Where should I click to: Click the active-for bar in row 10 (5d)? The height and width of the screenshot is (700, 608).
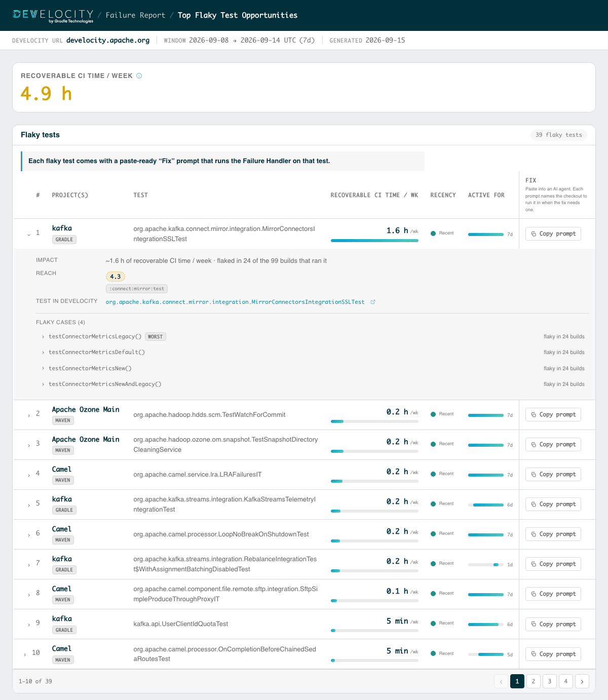tap(486, 654)
